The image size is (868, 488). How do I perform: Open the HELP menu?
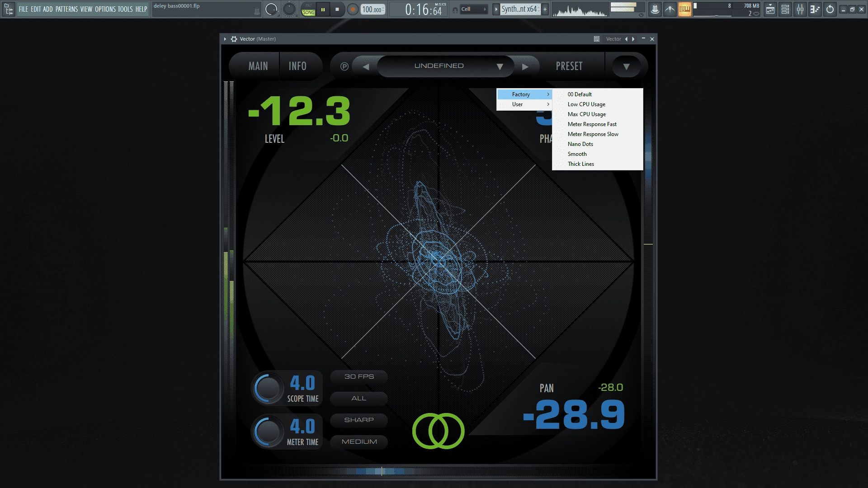click(x=142, y=9)
